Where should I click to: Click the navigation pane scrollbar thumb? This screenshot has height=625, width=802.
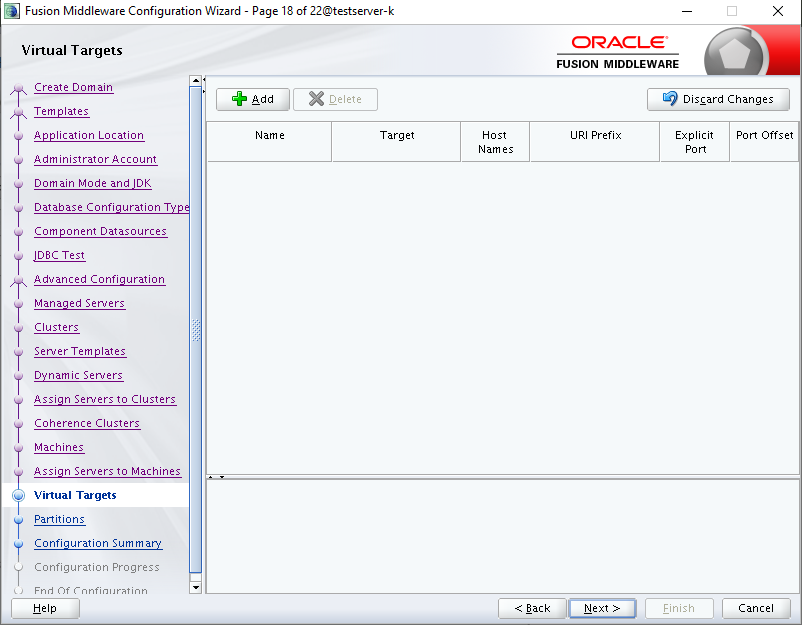pos(195,330)
